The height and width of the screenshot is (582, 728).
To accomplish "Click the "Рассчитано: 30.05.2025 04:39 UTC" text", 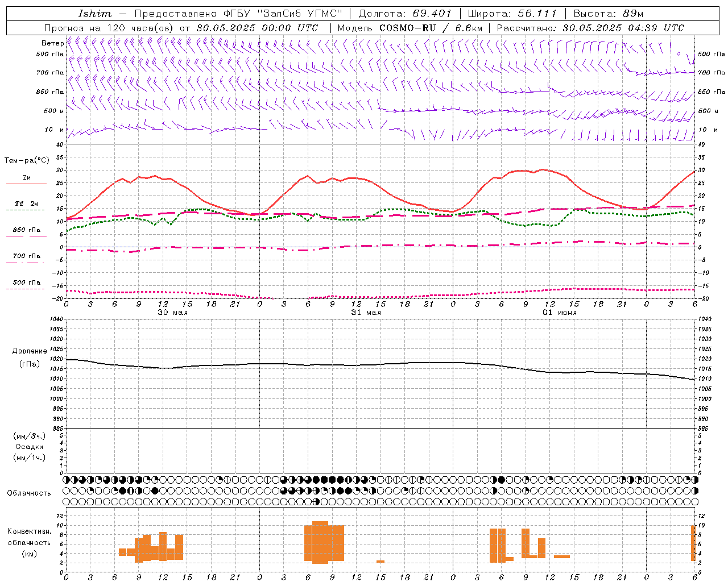I will (x=590, y=28).
